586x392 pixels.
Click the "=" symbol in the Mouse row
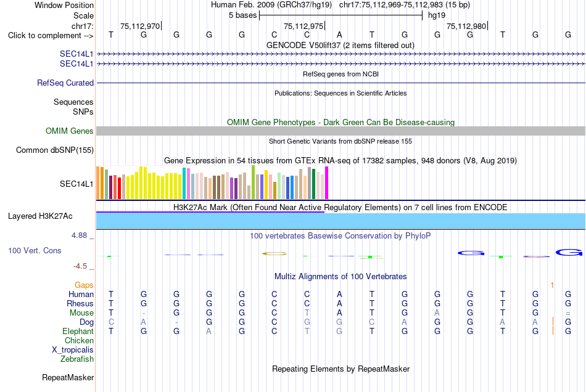568,314
